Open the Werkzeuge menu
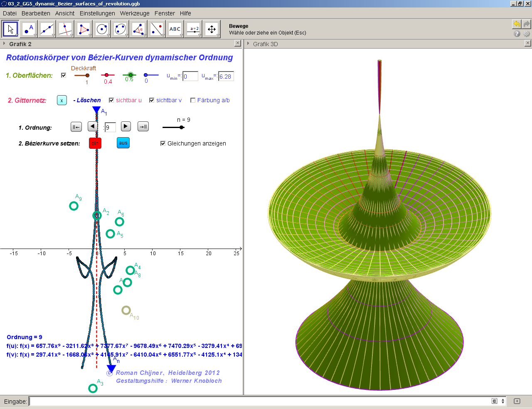This screenshot has width=532, height=409. [134, 13]
